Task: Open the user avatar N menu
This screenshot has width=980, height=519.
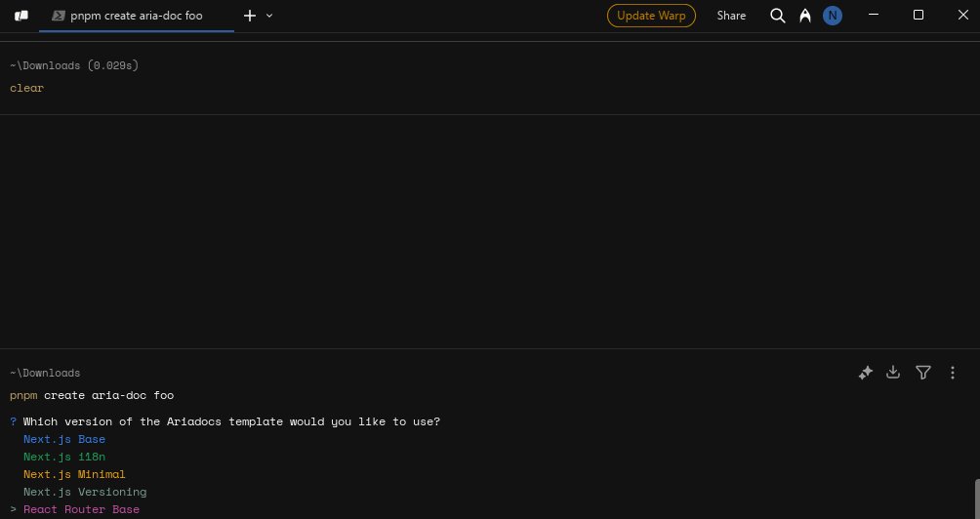Action: pos(832,16)
